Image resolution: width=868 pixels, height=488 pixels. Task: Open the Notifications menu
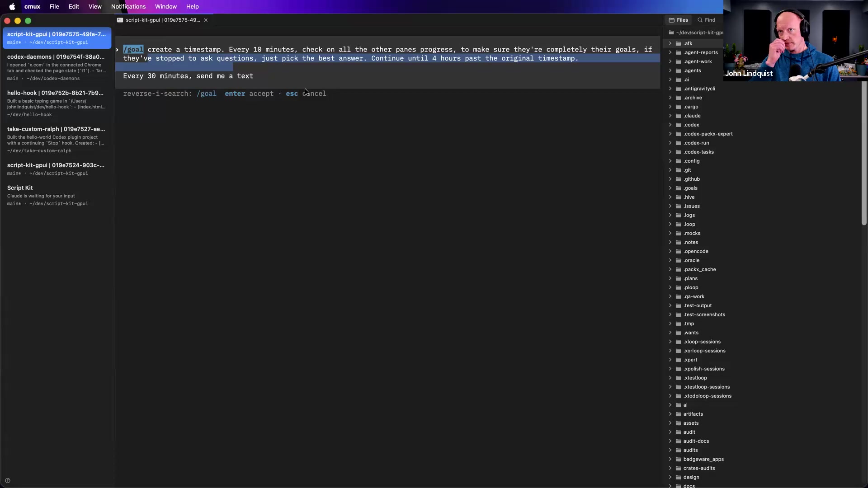[128, 6]
